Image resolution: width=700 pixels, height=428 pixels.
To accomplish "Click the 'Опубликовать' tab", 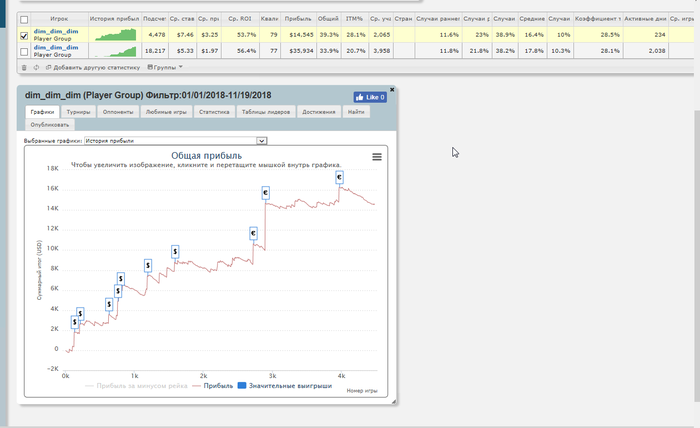I will (x=50, y=125).
